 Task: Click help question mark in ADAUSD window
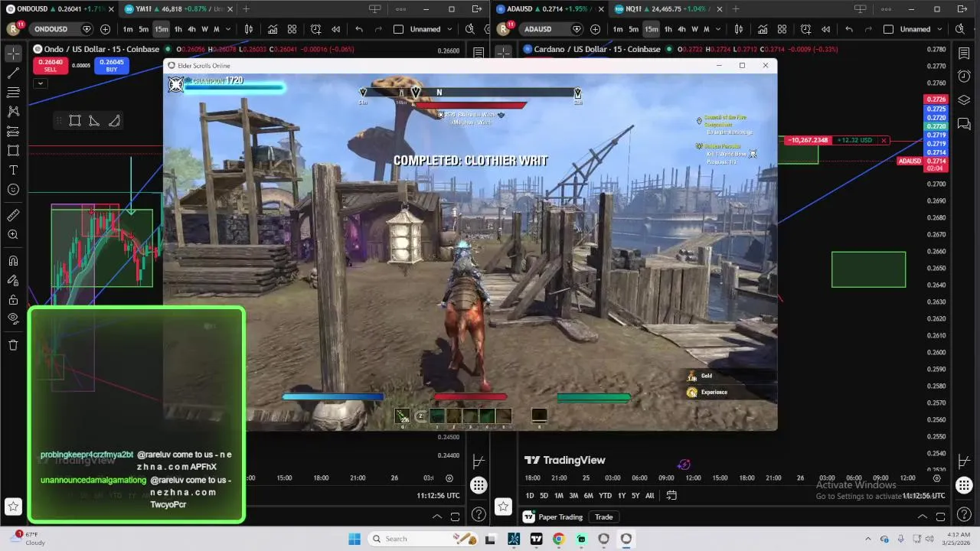[964, 515]
